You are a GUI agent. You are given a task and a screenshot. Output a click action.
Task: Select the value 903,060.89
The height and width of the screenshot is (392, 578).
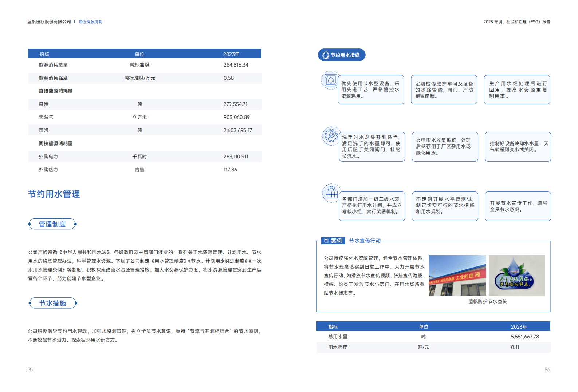coord(237,117)
